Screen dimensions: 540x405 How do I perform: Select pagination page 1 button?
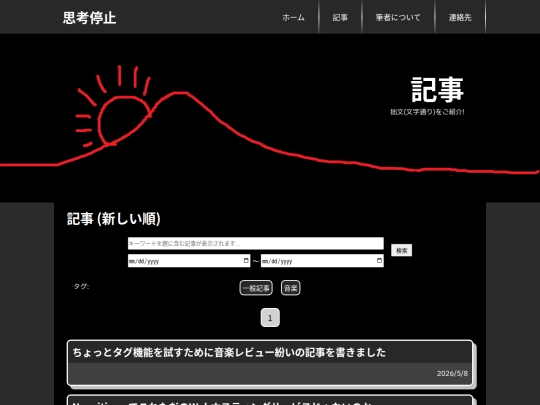(x=270, y=318)
